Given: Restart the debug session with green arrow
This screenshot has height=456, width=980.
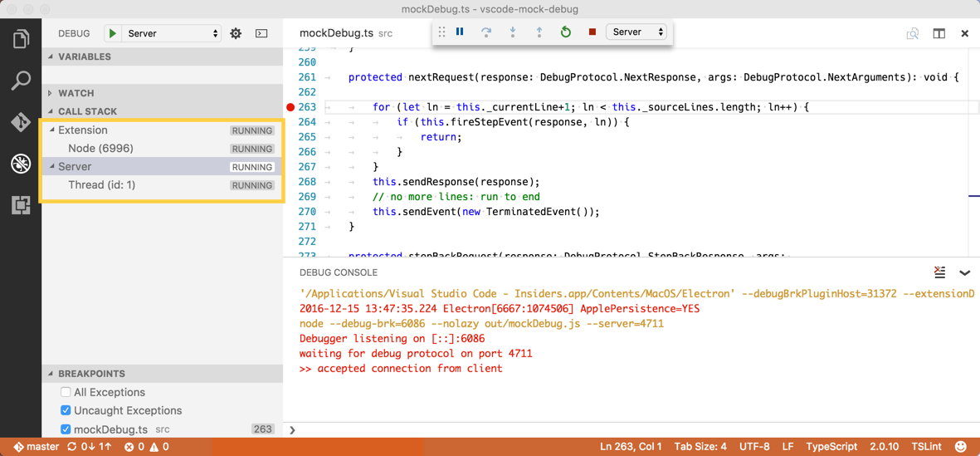Looking at the screenshot, I should 565,32.
